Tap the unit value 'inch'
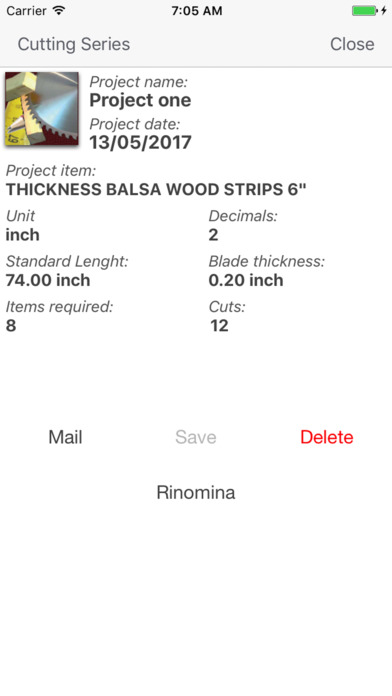The width and height of the screenshot is (392, 696). point(23,235)
